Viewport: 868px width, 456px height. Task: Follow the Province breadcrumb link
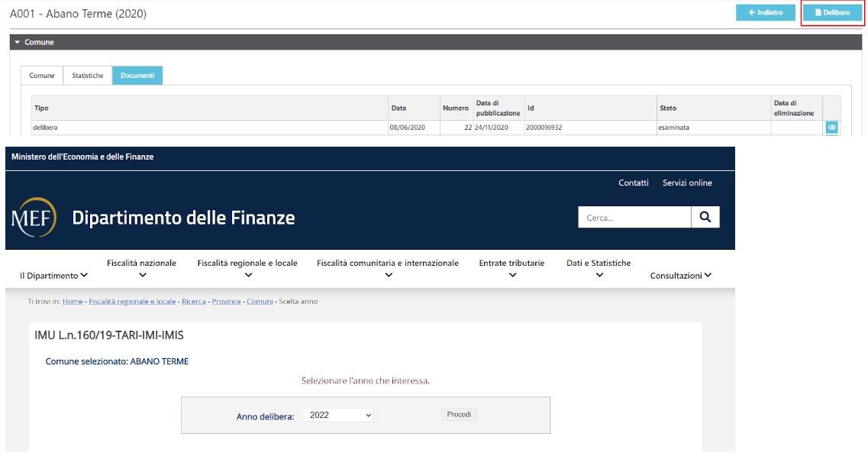tap(227, 302)
